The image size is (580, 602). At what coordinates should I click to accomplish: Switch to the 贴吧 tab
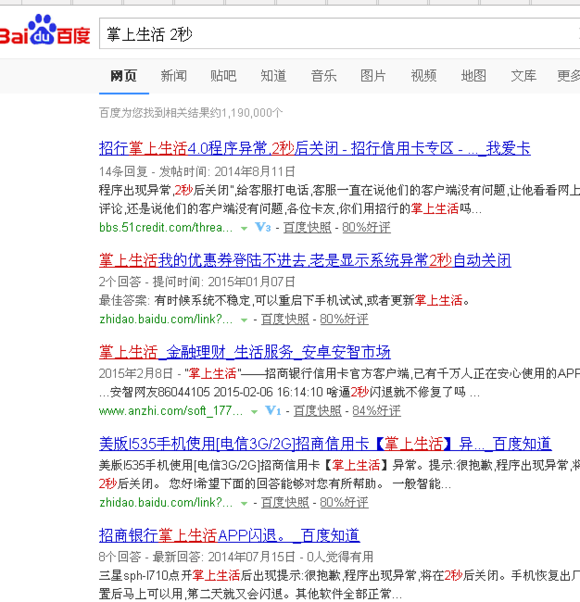click(223, 76)
